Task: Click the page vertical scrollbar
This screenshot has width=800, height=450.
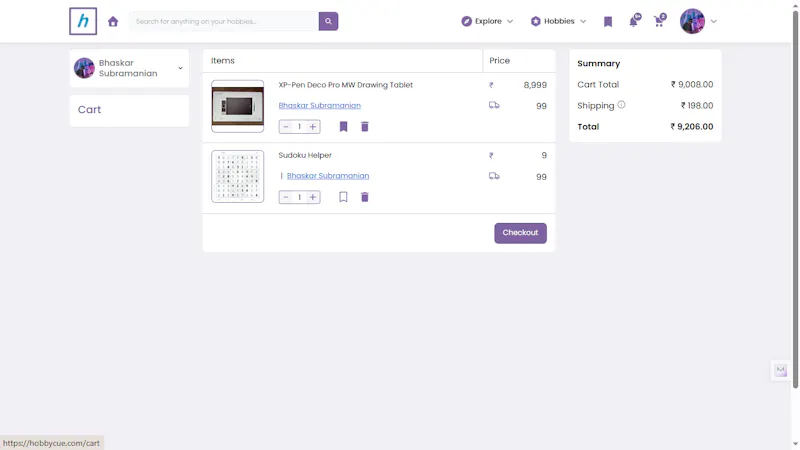Action: [x=795, y=199]
